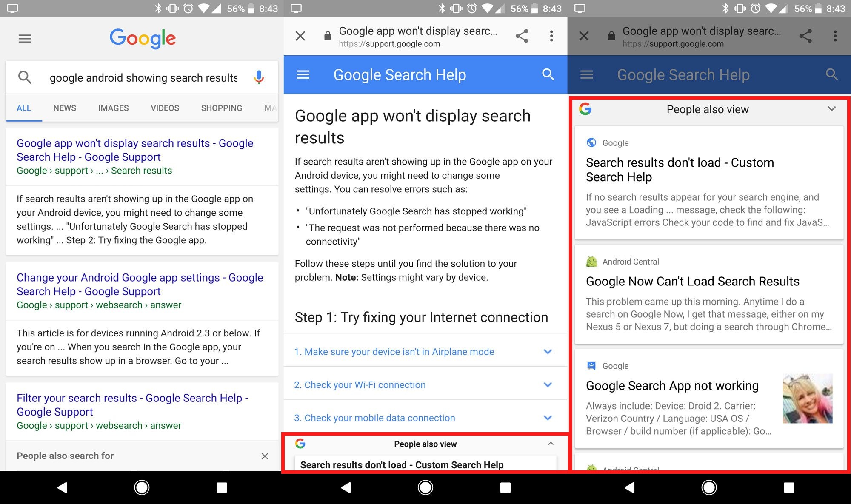Image resolution: width=851 pixels, height=504 pixels.
Task: Switch to the VIDEOS tab
Action: pyautogui.click(x=165, y=108)
